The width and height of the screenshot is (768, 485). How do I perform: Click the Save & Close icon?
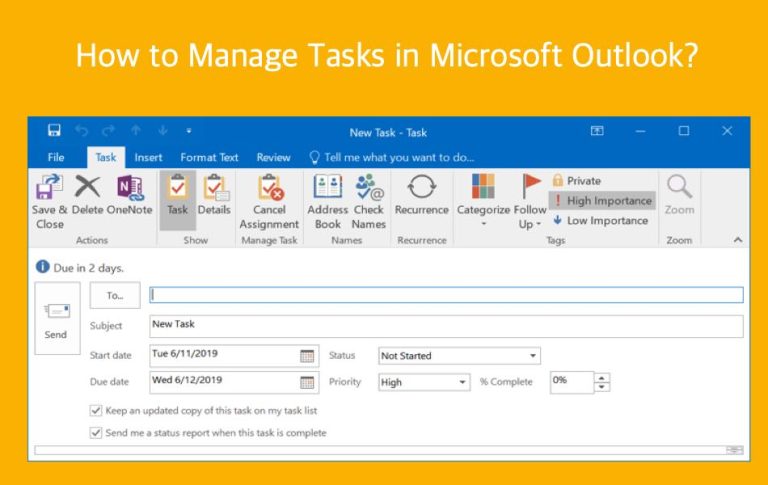49,189
